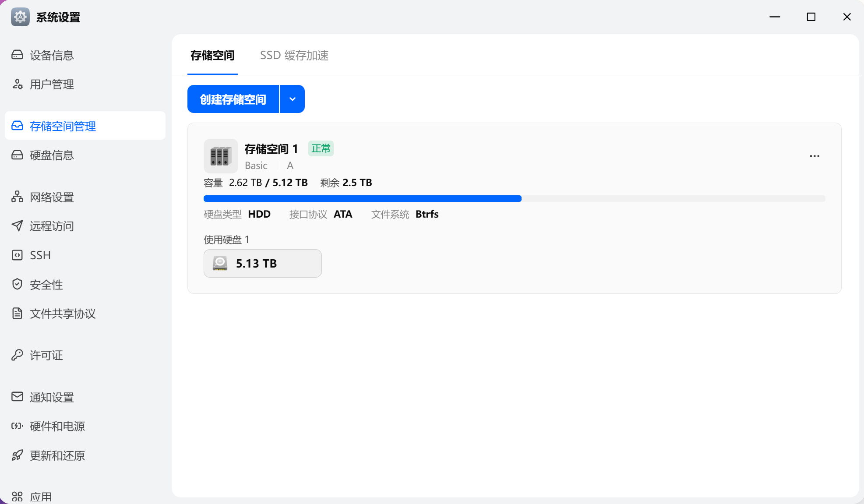Screen dimensions: 864x504
Task: Expand the create storage dropdown arrow
Action: 292,99
